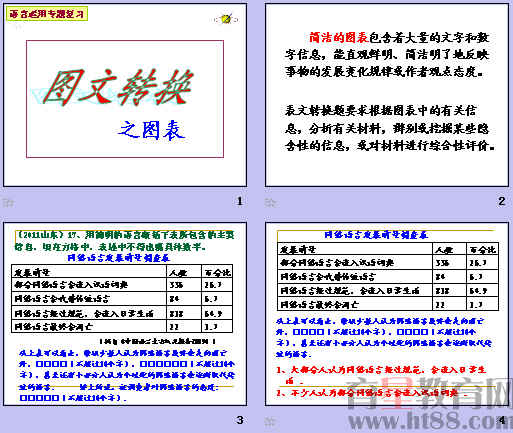The width and height of the screenshot is (513, 433).
Task: Click the blue table title on slide 4
Action: (x=376, y=235)
